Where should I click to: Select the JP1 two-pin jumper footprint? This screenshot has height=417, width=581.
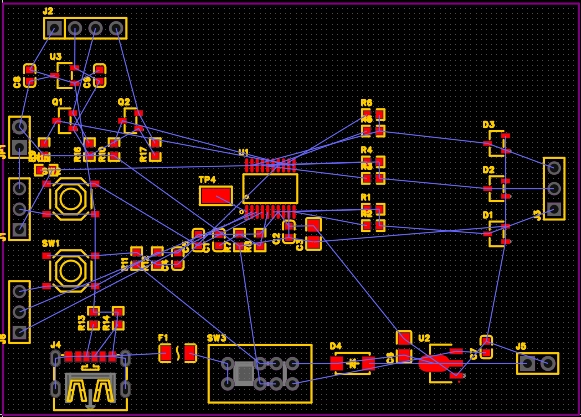click(19, 138)
